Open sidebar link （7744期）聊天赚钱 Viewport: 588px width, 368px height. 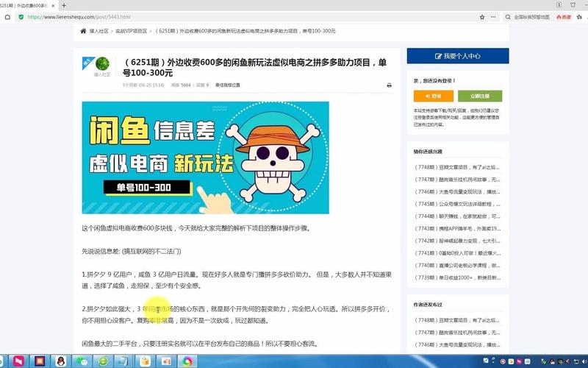[x=456, y=216]
